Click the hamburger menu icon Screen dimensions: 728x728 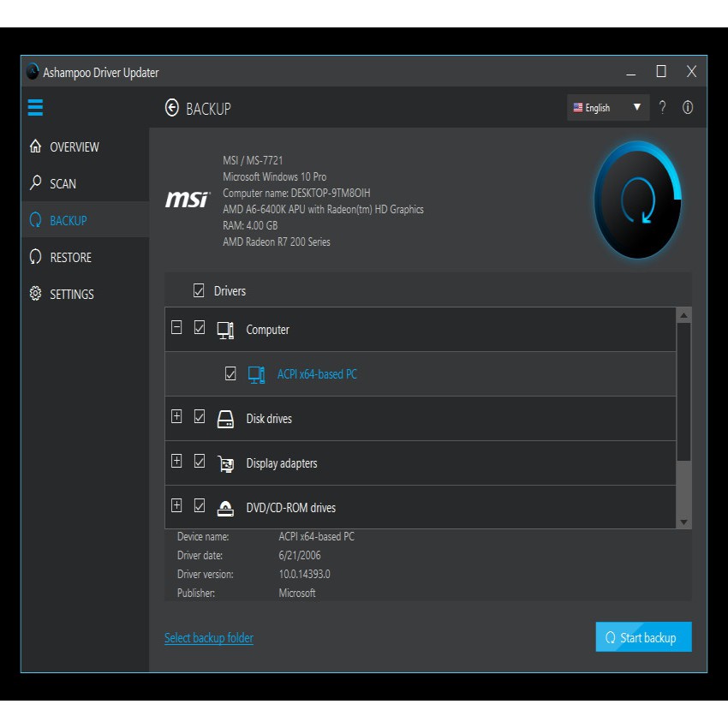click(34, 108)
